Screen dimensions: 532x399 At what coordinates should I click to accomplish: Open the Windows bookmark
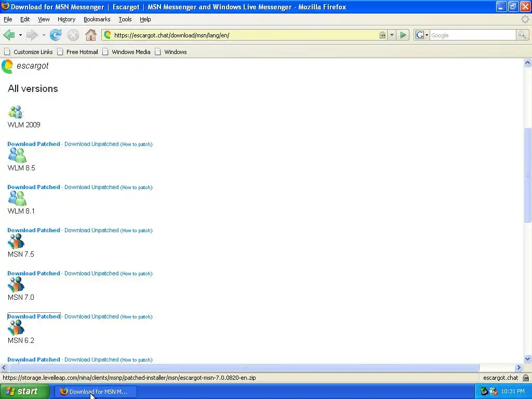170,52
